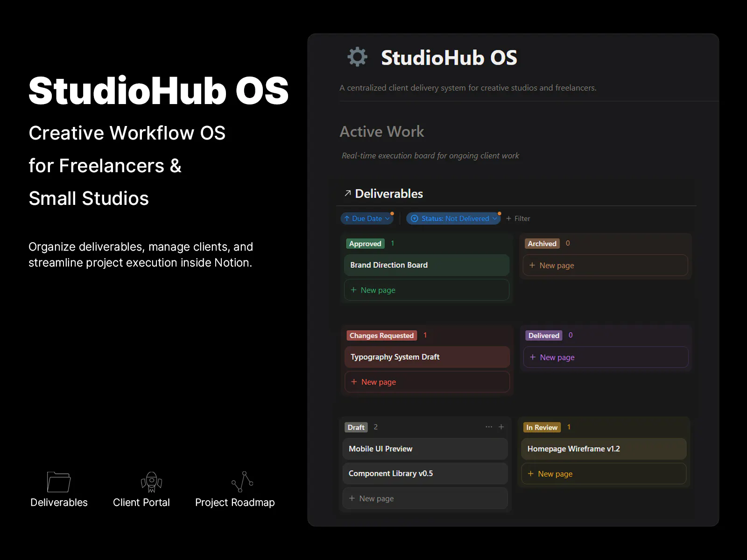Add a new page under Delivered
The height and width of the screenshot is (560, 747).
(606, 357)
